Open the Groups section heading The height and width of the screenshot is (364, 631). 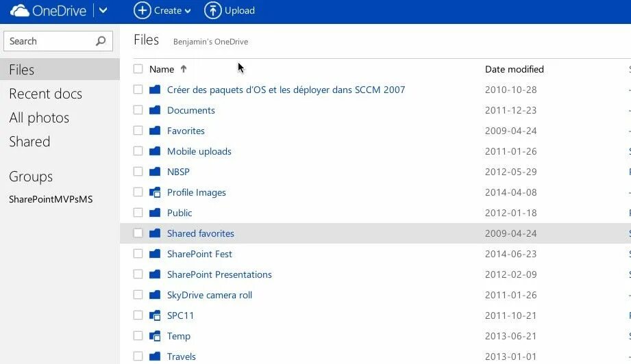coord(31,177)
